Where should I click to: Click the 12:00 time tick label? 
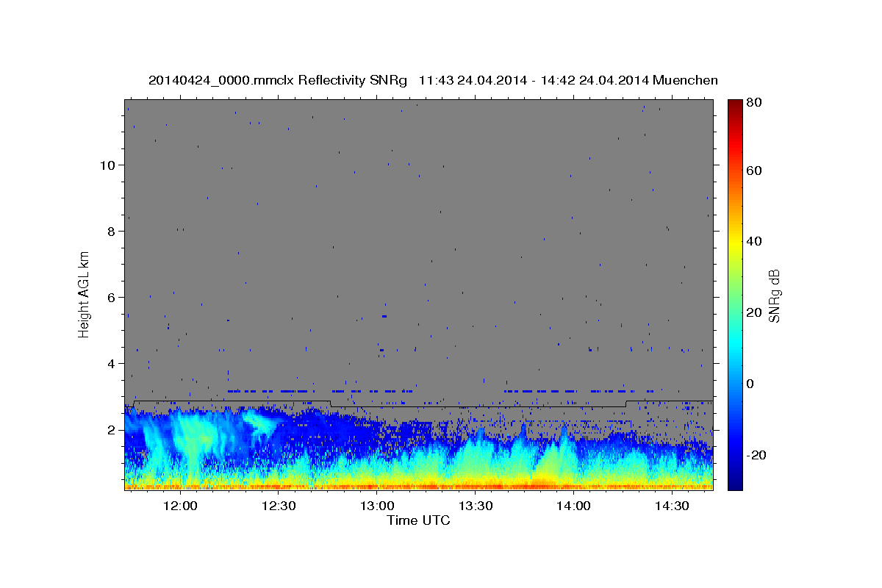[x=180, y=506]
